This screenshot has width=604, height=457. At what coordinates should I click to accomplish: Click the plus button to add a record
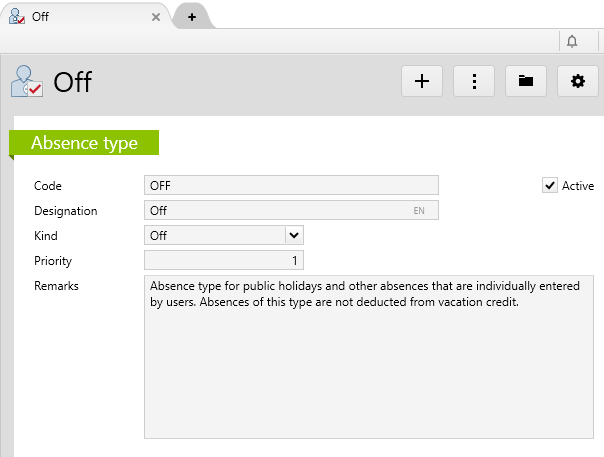422,81
